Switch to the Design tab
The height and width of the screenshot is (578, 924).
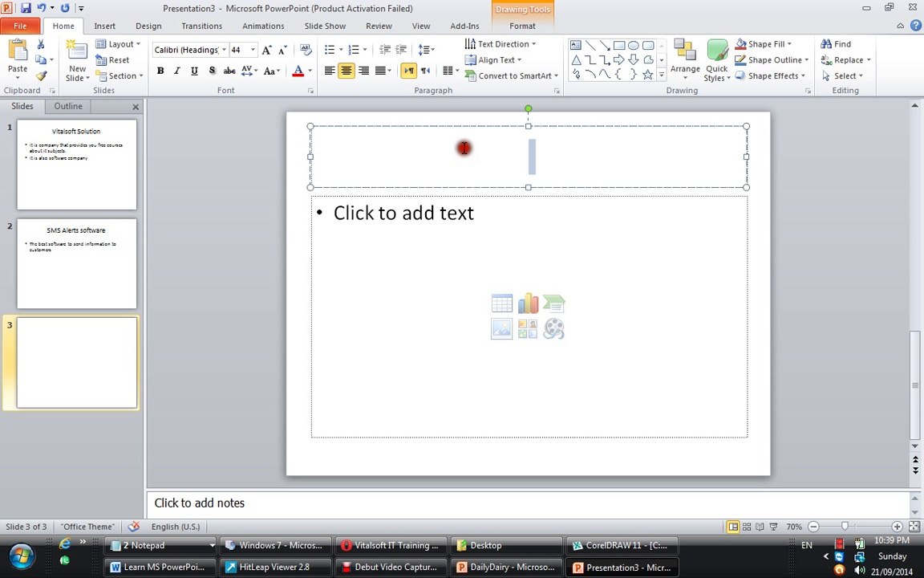click(148, 26)
